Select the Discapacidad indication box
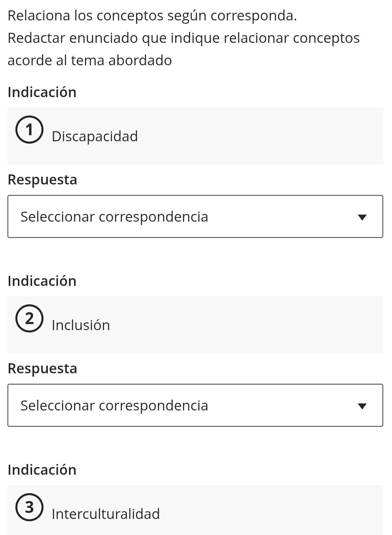The height and width of the screenshot is (535, 392). coord(195,135)
